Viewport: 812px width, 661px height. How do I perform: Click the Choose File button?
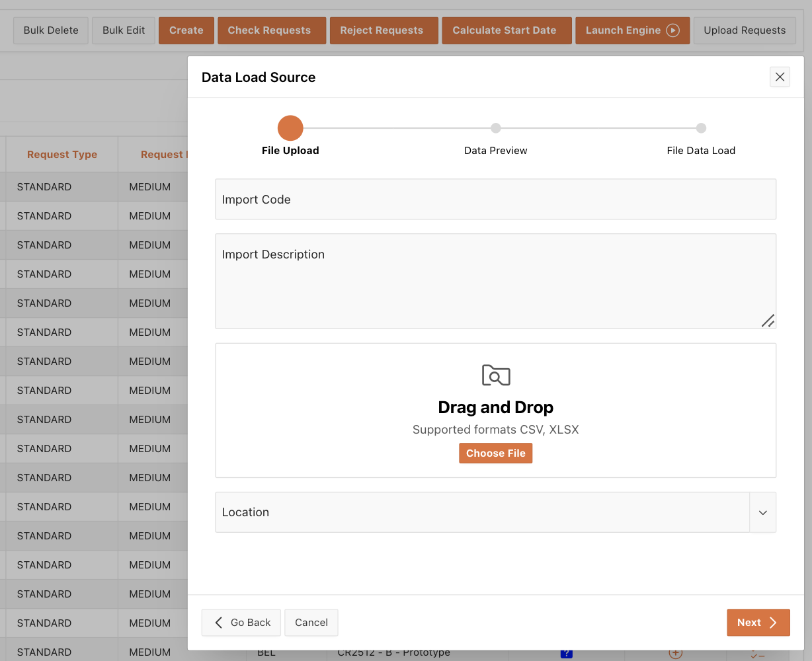click(x=496, y=453)
